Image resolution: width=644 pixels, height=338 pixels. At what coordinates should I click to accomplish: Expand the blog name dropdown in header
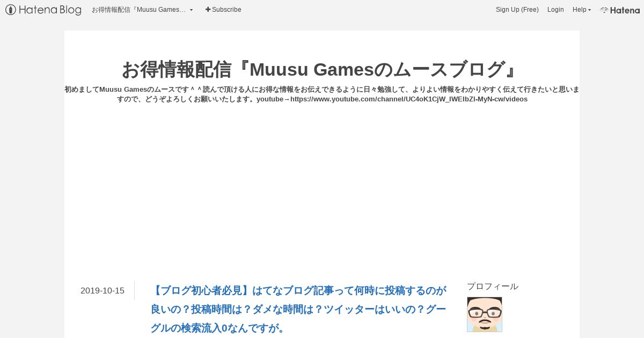click(142, 10)
